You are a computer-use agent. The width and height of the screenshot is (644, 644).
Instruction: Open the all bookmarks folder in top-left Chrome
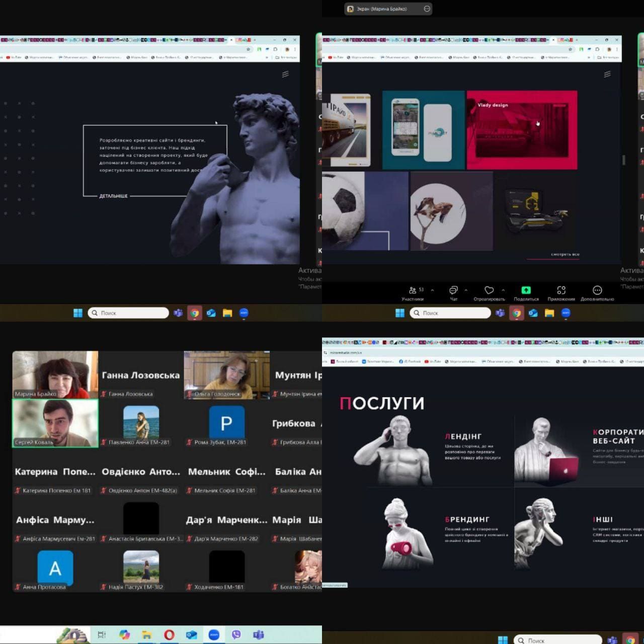tap(287, 57)
